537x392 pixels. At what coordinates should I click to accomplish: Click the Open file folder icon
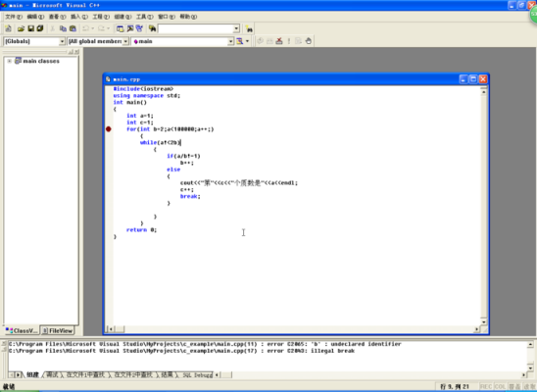21,28
